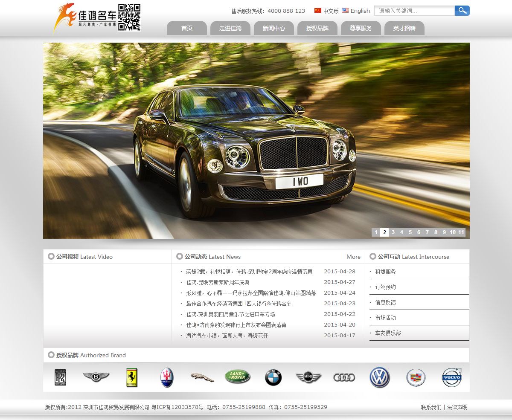
Task: Open the 授权品牌 navigation tab
Action: coord(317,28)
